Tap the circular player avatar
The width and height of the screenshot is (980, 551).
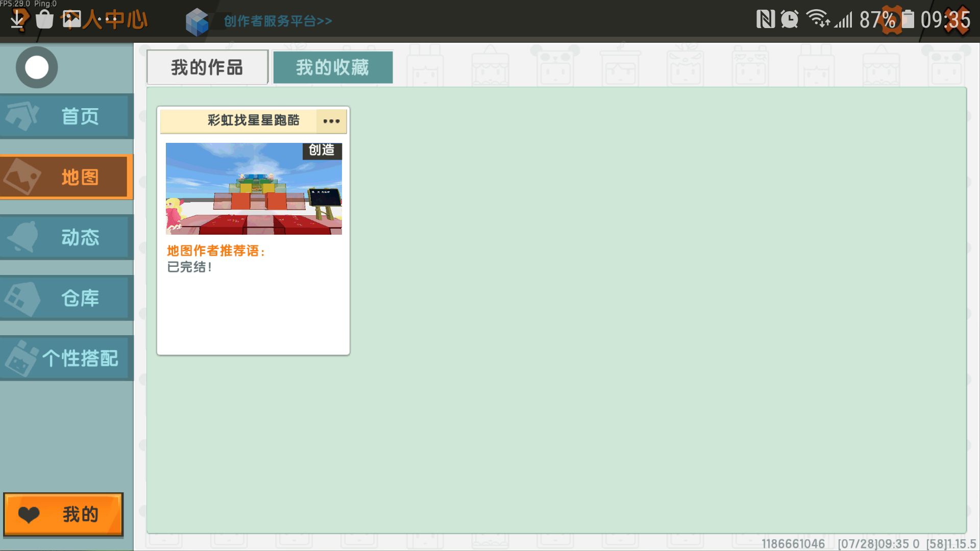point(37,67)
